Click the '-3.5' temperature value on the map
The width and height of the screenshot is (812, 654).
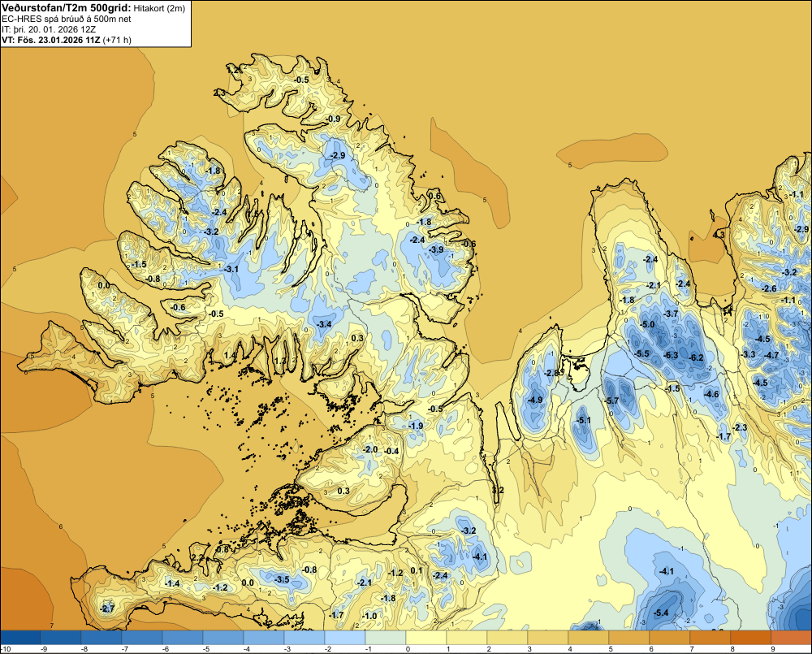[282, 579]
